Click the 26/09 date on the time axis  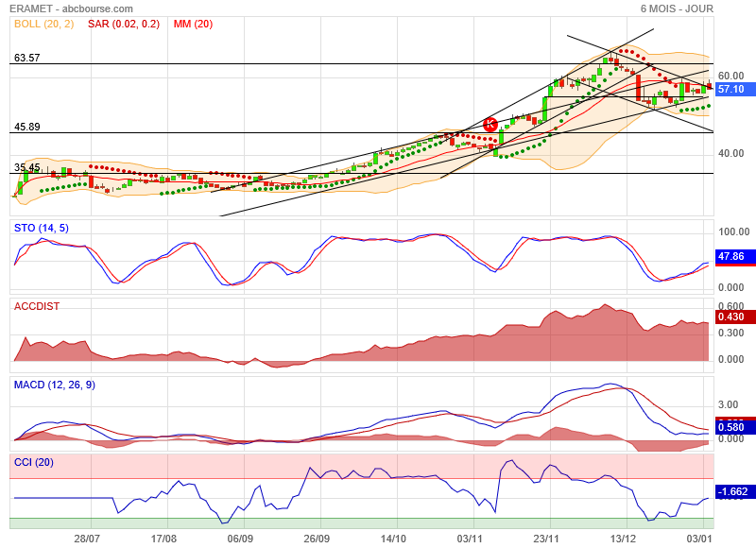coord(317,539)
